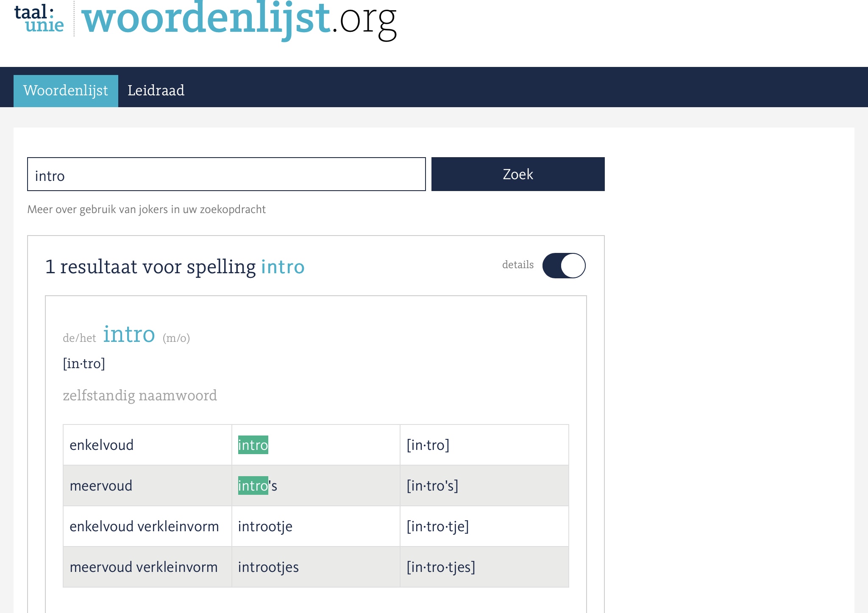
Task: Click the hyphenation [in·tro·tje] cell
Action: (437, 526)
